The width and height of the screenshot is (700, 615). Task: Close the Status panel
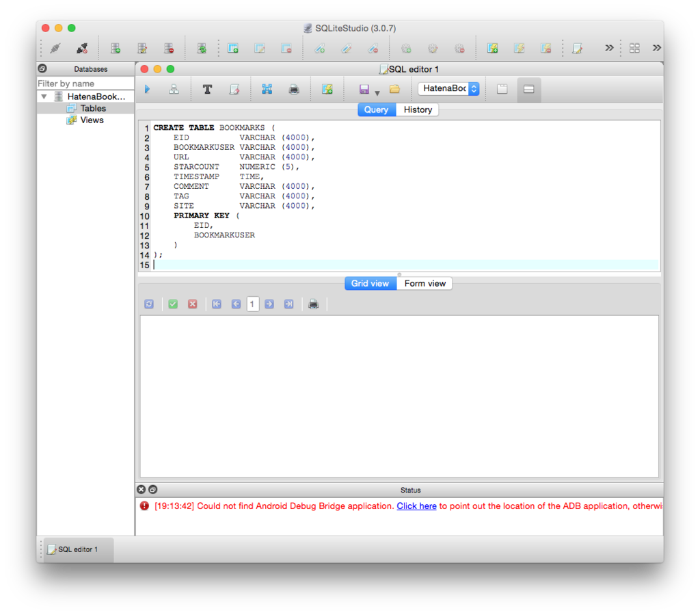141,490
